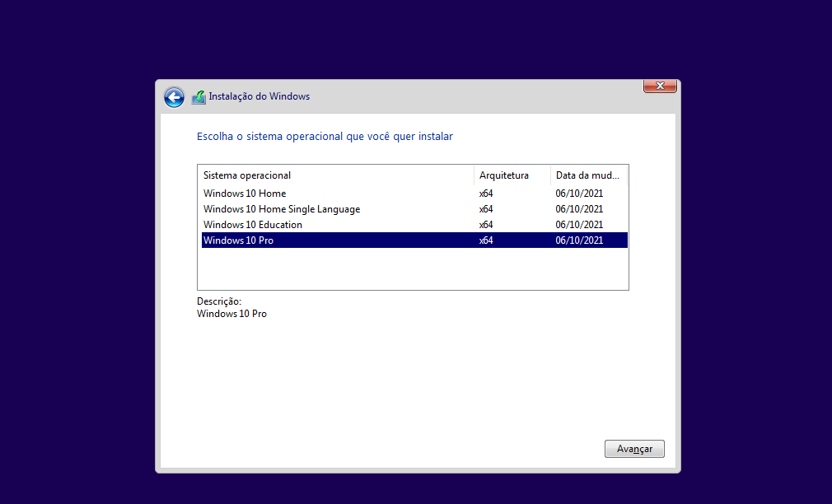
Task: Select the Windows 10 Pro row
Action: coord(414,240)
